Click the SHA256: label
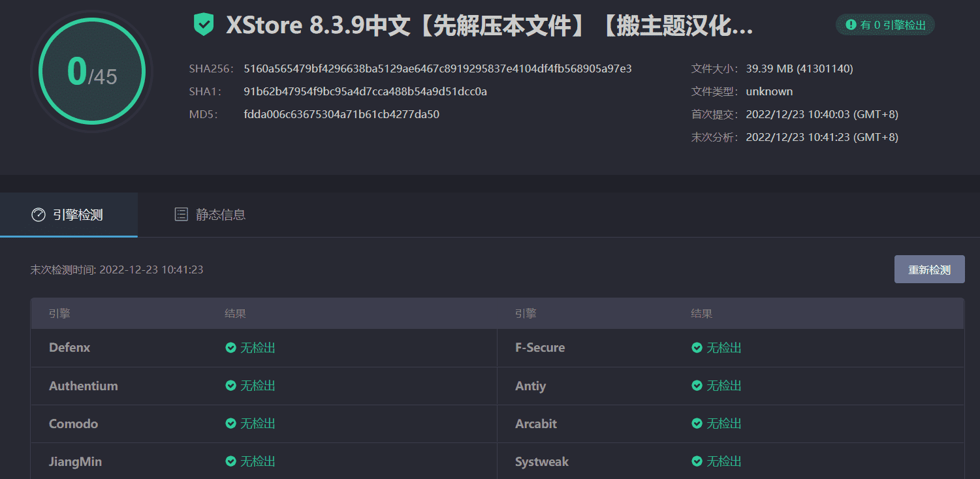Image resolution: width=980 pixels, height=479 pixels. pyautogui.click(x=212, y=69)
